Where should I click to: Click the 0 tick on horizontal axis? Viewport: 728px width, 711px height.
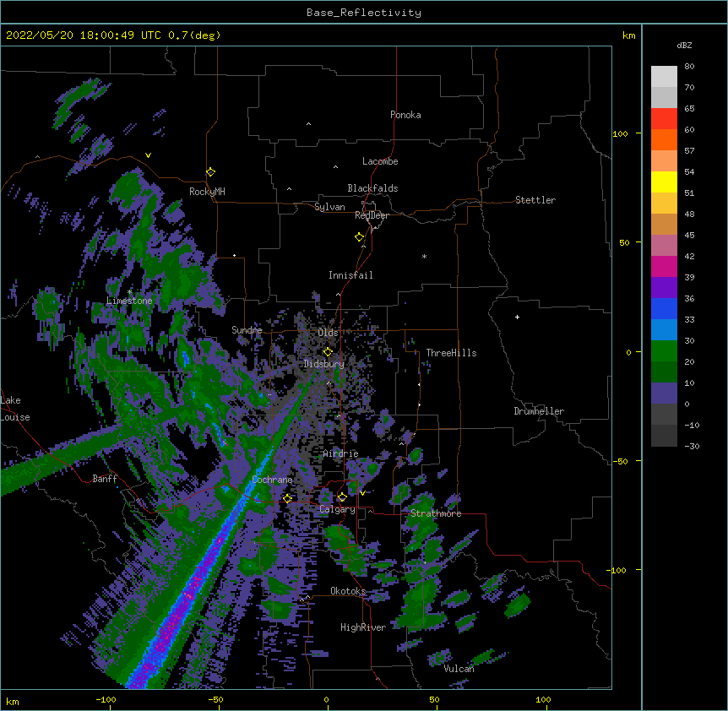326,699
